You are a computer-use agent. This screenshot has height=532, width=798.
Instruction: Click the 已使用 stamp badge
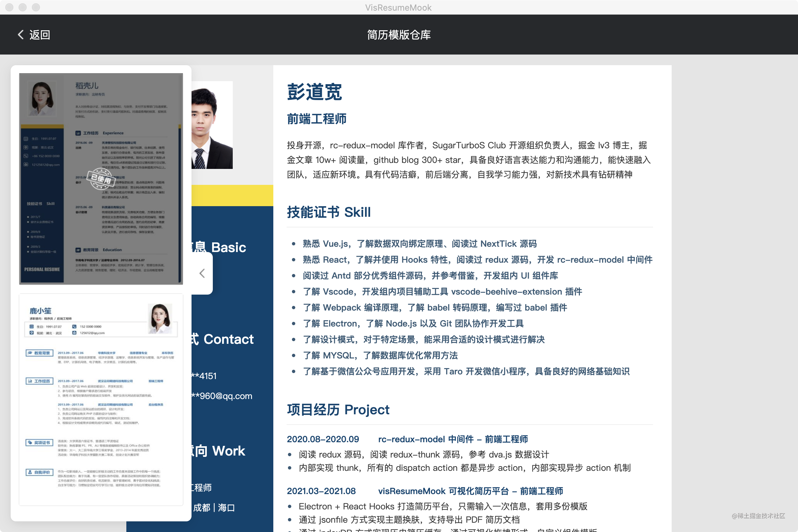101,179
